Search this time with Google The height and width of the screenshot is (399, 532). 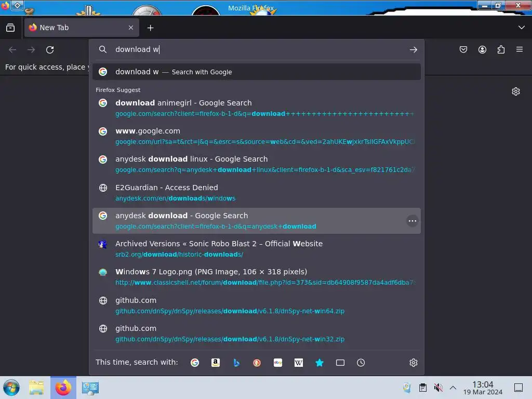[195, 363]
